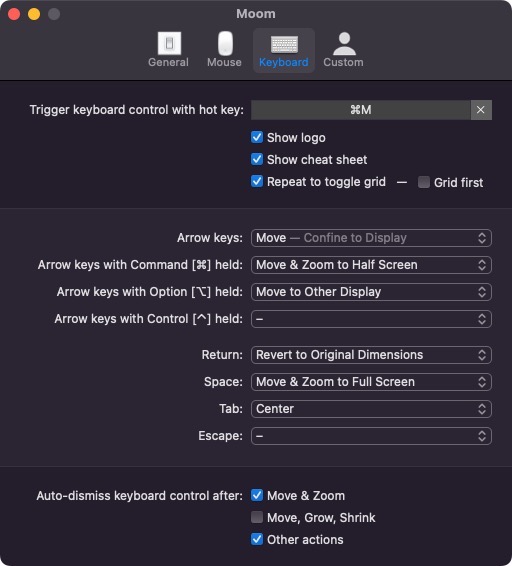Select the Keyboard preferences tab
The height and width of the screenshot is (566, 512).
click(284, 50)
